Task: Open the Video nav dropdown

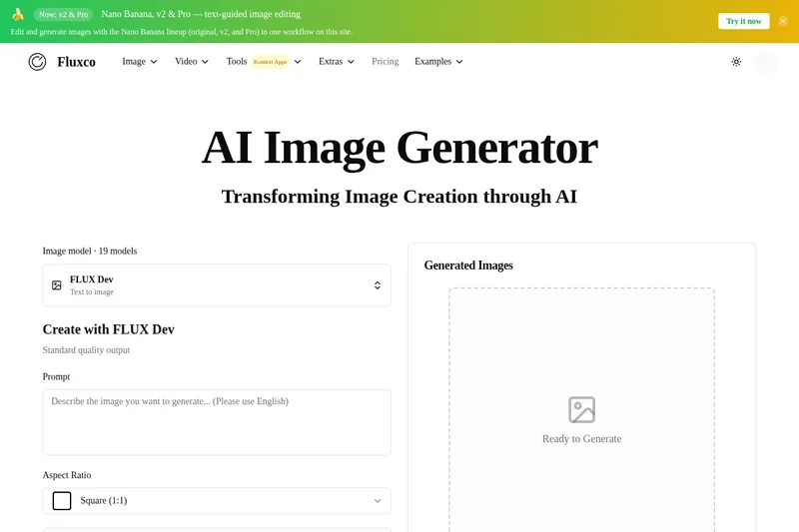Action: pos(192,62)
